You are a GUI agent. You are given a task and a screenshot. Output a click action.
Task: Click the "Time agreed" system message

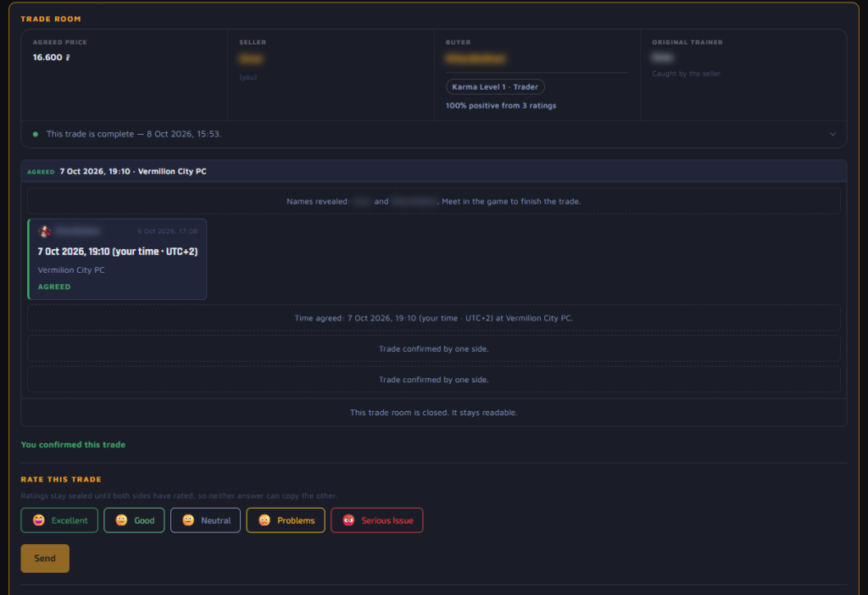point(434,318)
